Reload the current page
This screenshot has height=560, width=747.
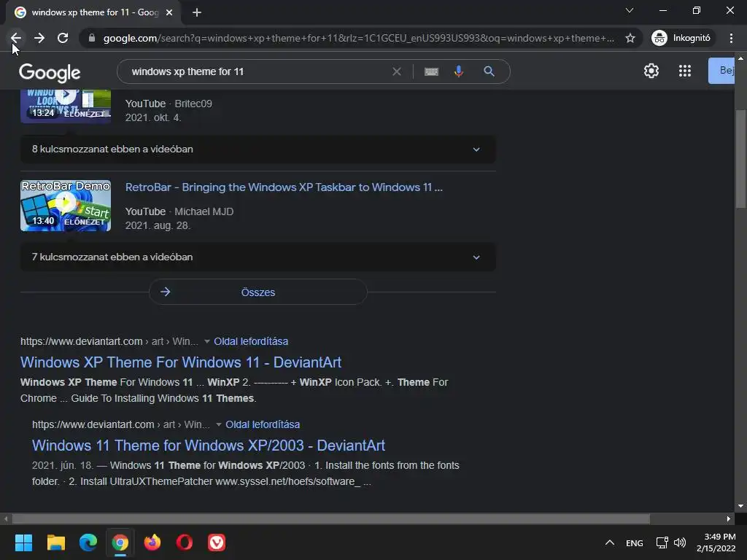[63, 38]
